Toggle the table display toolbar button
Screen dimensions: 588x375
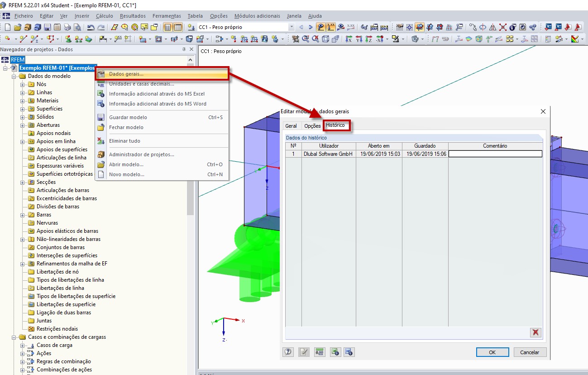(x=178, y=27)
